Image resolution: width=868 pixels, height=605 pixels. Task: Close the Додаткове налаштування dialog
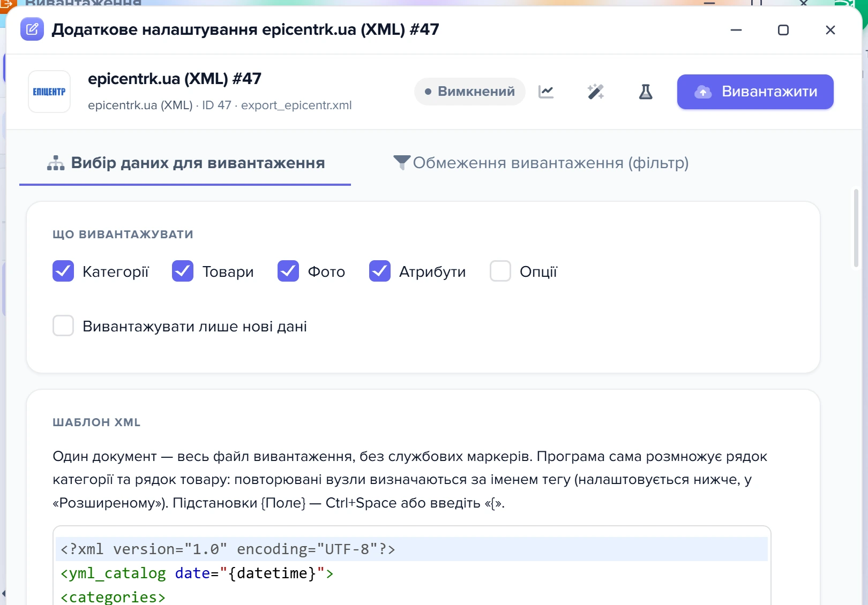[x=830, y=30]
